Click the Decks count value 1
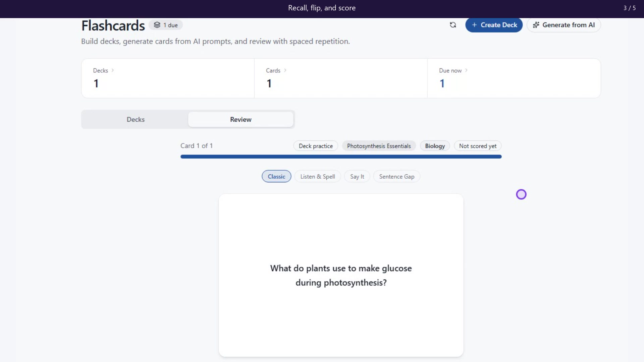Viewport: 644px width, 362px height. tap(96, 83)
